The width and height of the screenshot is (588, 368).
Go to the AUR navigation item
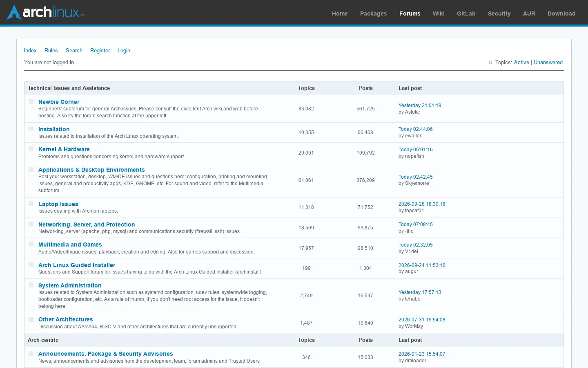click(x=529, y=13)
